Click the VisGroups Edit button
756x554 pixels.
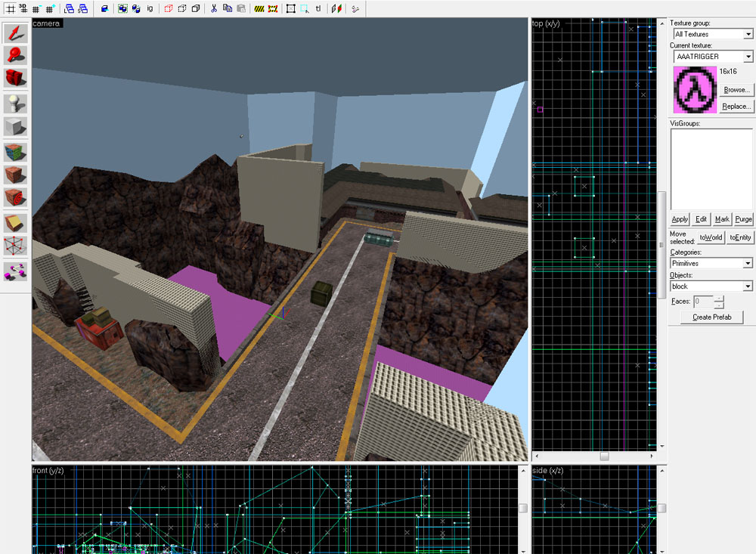click(x=701, y=219)
